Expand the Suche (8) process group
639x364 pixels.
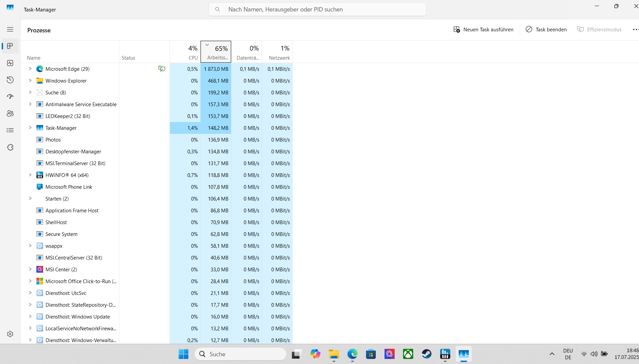click(30, 92)
